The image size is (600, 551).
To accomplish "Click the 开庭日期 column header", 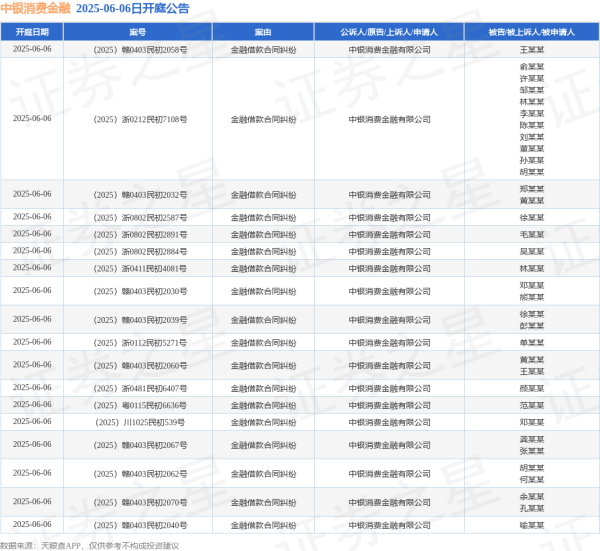I will pyautogui.click(x=32, y=32).
